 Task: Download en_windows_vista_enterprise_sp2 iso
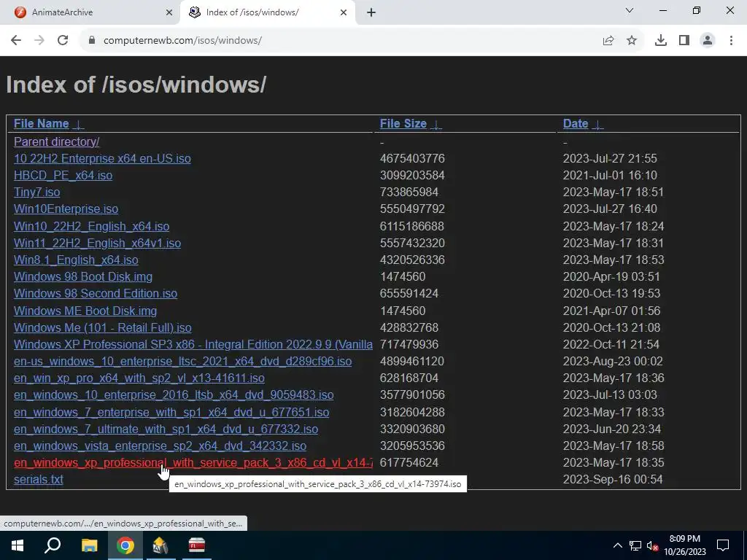(160, 446)
